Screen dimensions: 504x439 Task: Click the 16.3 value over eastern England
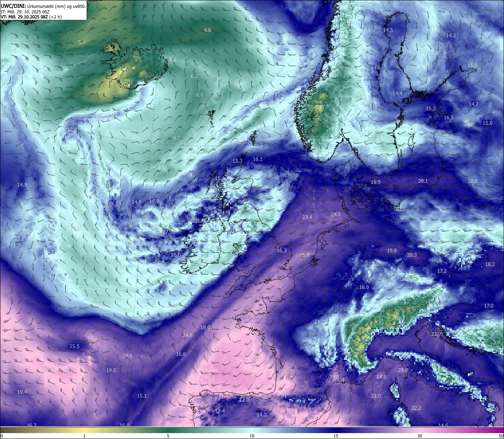point(282,251)
